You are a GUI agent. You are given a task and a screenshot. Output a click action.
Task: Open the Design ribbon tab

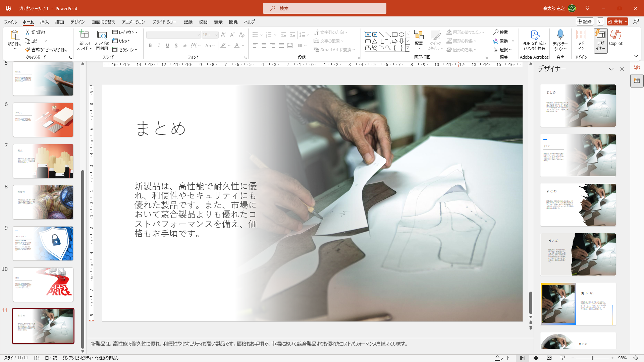tap(77, 22)
